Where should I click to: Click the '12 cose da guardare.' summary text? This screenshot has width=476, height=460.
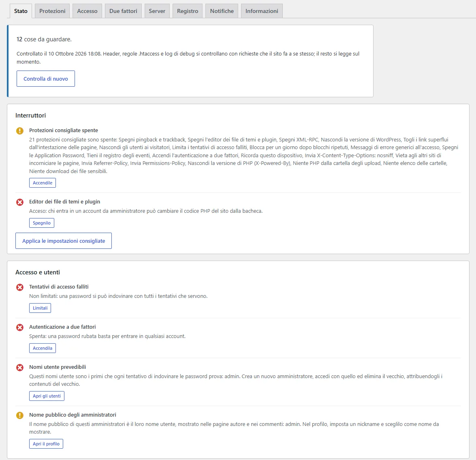pos(44,39)
